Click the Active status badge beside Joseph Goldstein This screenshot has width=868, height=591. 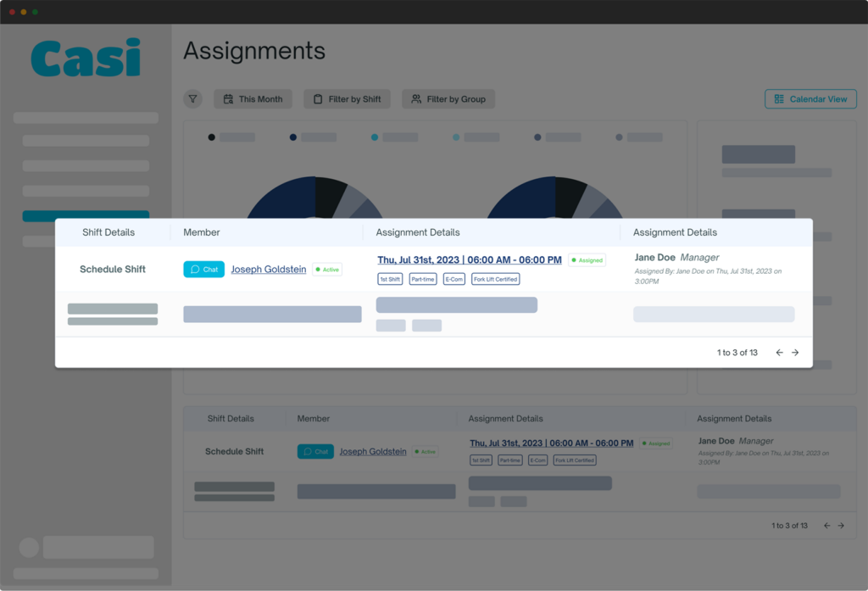pyautogui.click(x=327, y=270)
